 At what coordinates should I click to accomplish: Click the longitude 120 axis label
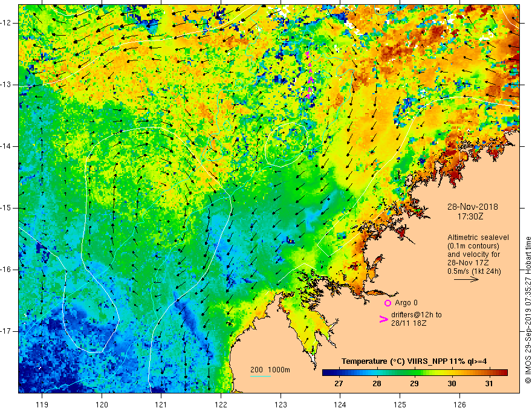click(102, 404)
